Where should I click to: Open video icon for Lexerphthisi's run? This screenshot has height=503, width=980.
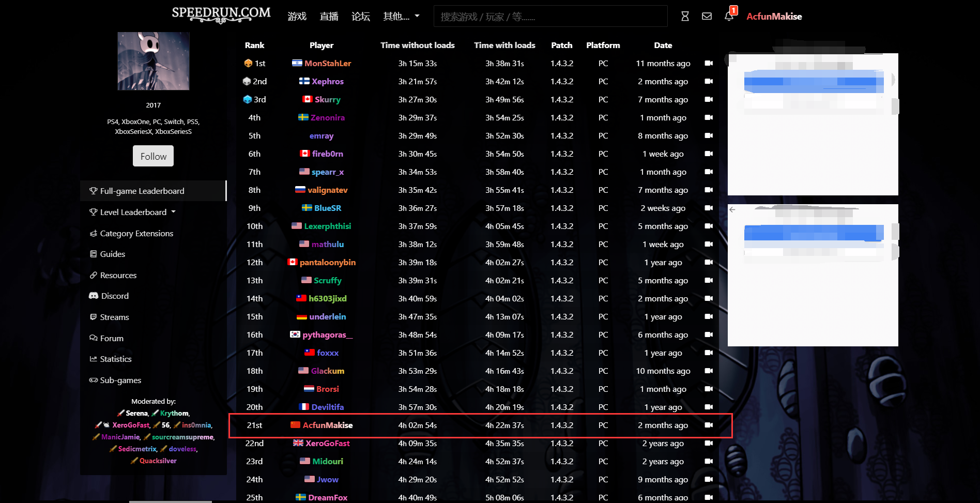709,226
